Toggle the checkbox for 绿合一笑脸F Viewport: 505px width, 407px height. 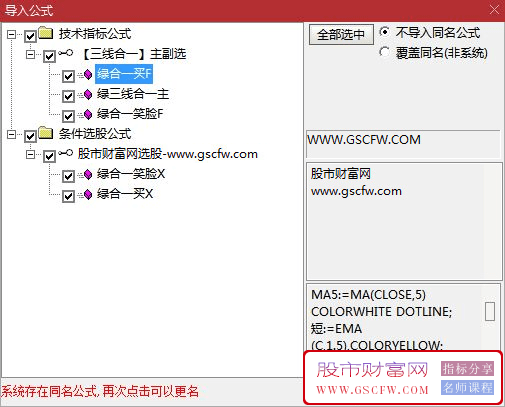68,116
